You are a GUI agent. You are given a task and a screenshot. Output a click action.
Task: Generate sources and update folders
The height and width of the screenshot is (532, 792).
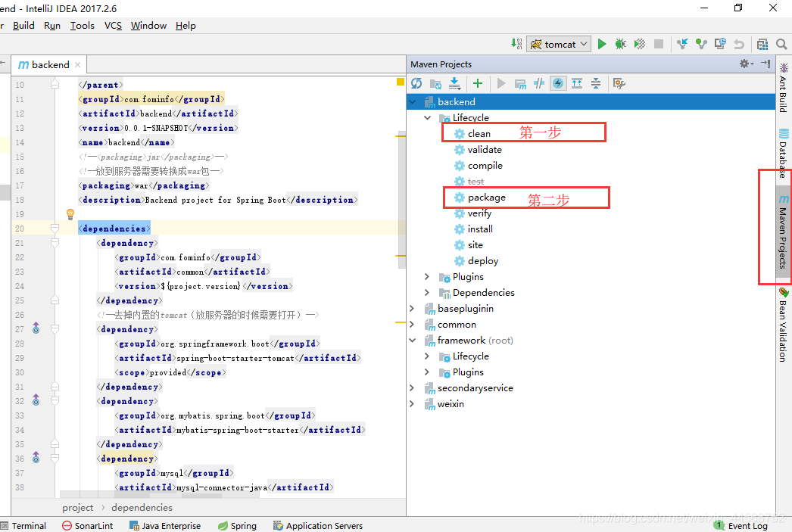[x=435, y=83]
